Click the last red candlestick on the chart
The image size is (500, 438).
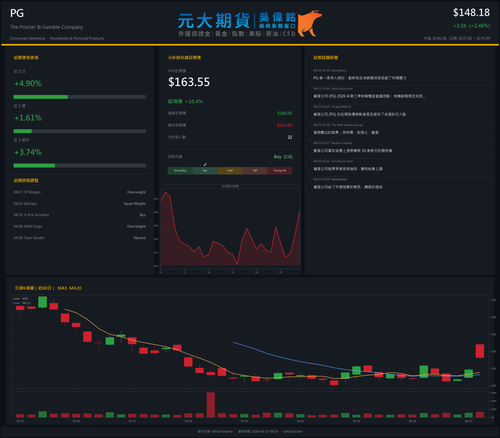(480, 351)
